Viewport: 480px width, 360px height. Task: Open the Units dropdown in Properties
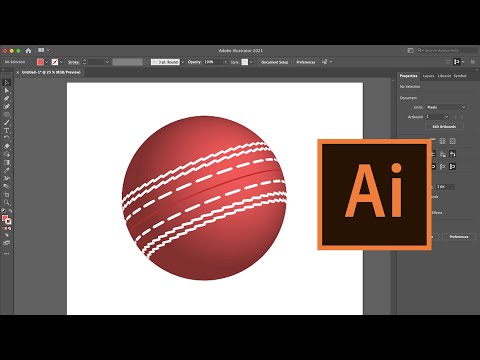446,107
